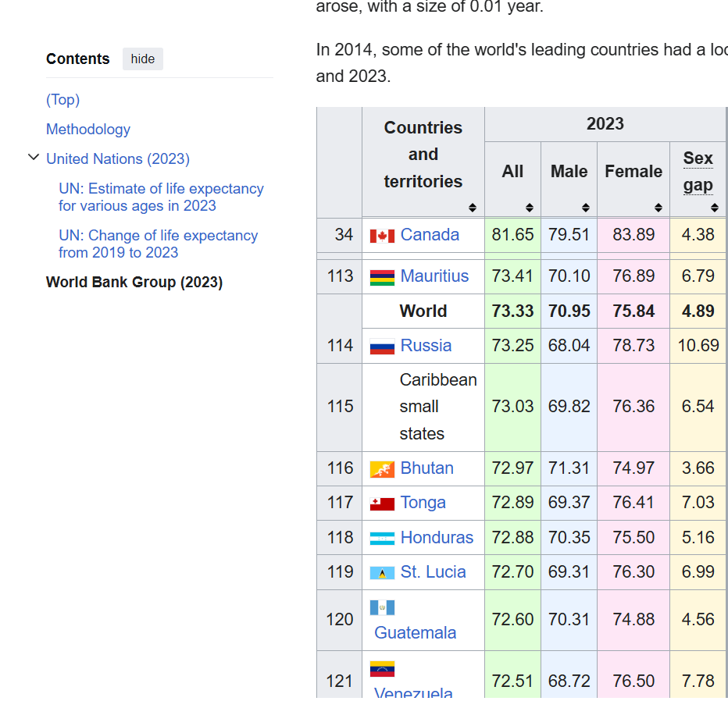Click World Male value 70.95
Image resolution: width=728 pixels, height=701 pixels.
569,311
